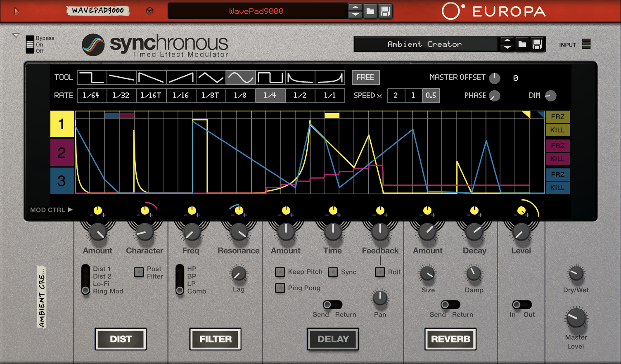Collapse the Synchronous device panel
Image resolution: width=621 pixels, height=364 pixels.
coord(16,36)
